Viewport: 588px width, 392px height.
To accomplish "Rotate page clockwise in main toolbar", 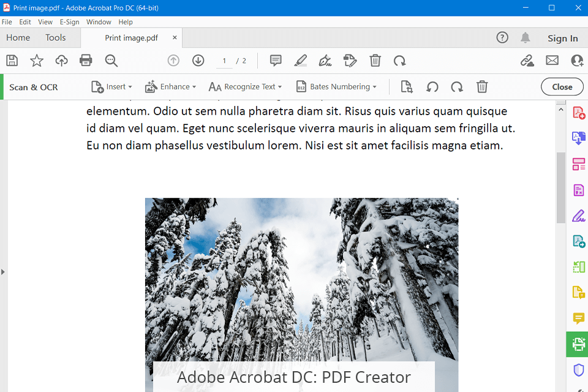I will (400, 61).
